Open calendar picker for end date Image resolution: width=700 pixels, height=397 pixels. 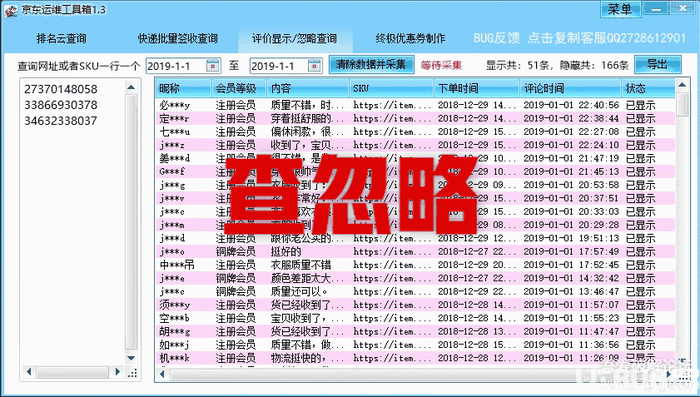click(x=315, y=66)
